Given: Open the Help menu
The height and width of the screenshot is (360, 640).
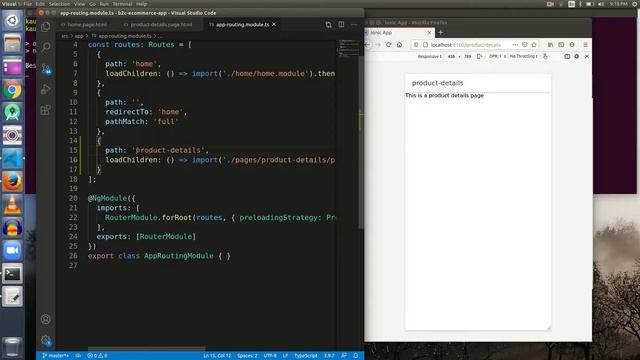Looking at the screenshot, I should [142, 4].
